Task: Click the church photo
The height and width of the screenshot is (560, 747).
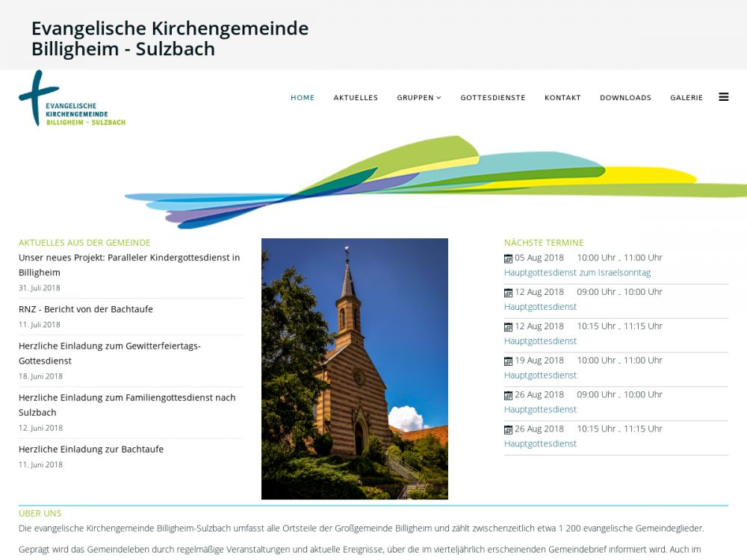Action: pos(355,369)
